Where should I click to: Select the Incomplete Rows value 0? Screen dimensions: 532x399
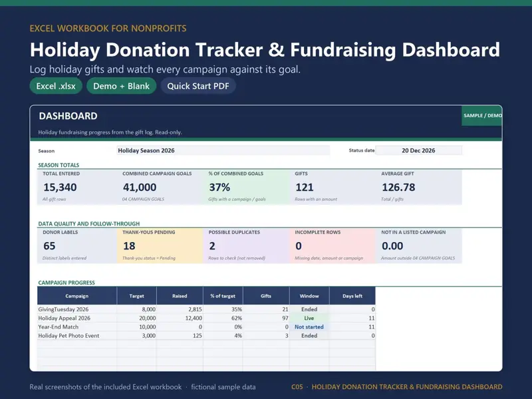click(x=299, y=246)
